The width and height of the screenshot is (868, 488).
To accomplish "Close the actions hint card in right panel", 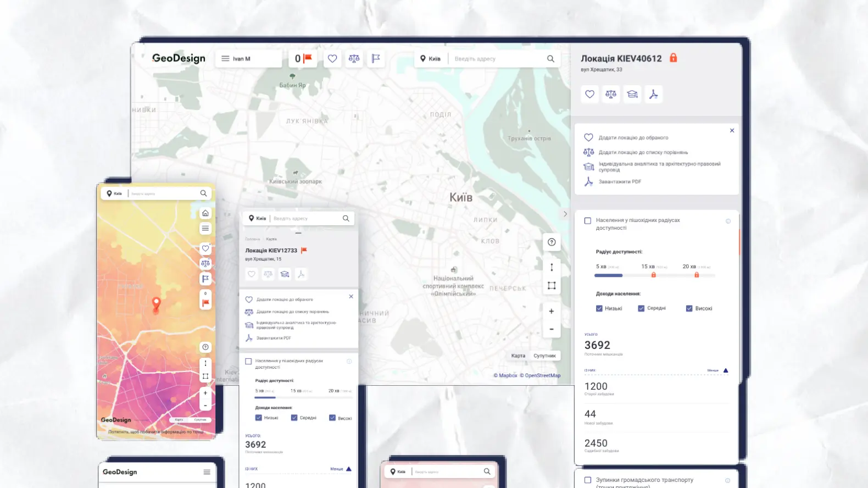I will tap(732, 131).
